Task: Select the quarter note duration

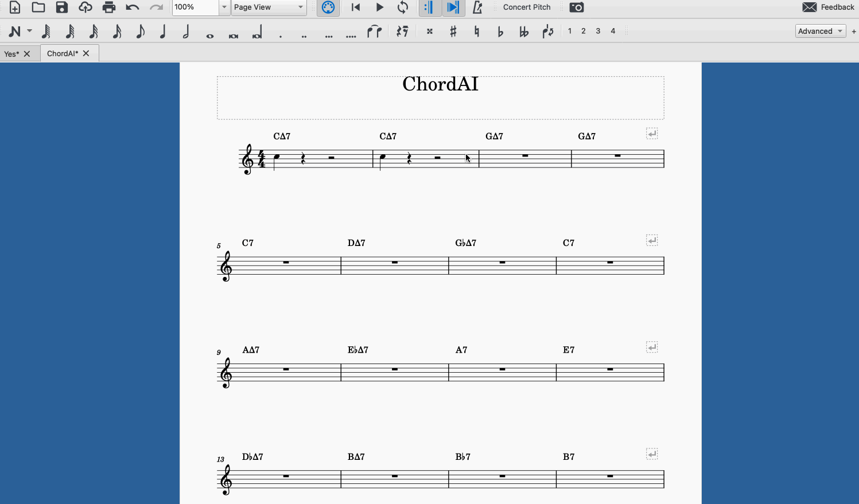Action: tap(162, 32)
